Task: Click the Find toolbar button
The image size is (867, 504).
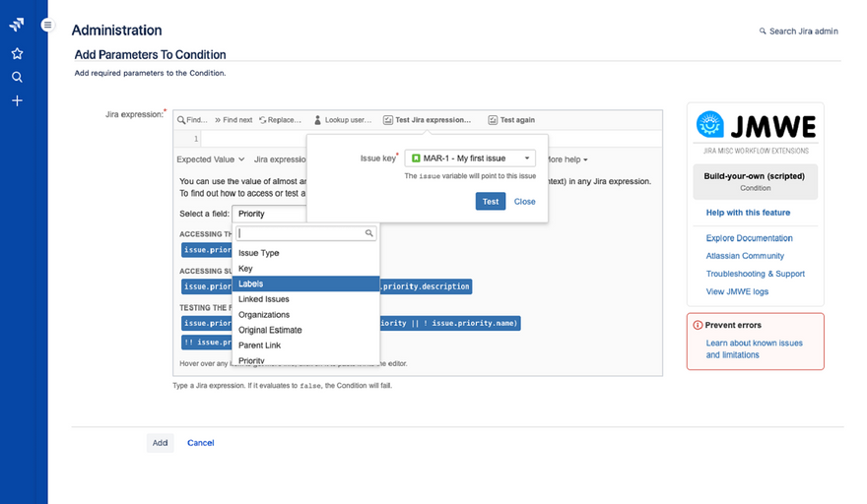Action: pos(192,120)
